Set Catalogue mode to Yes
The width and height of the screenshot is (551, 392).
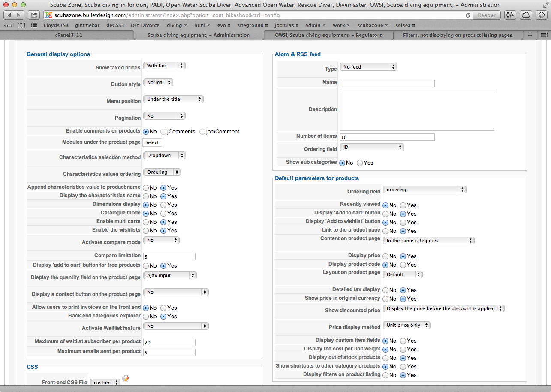pos(164,213)
